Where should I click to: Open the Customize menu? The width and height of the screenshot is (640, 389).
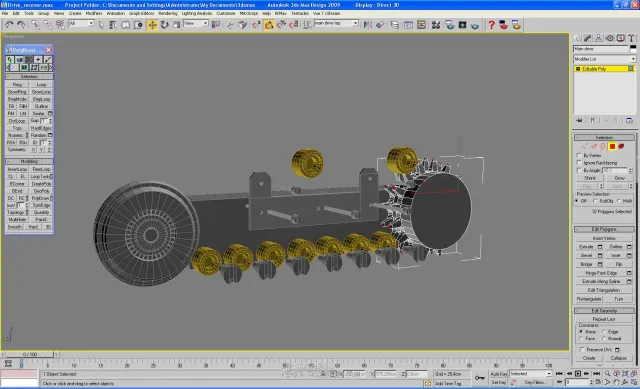(x=226, y=13)
